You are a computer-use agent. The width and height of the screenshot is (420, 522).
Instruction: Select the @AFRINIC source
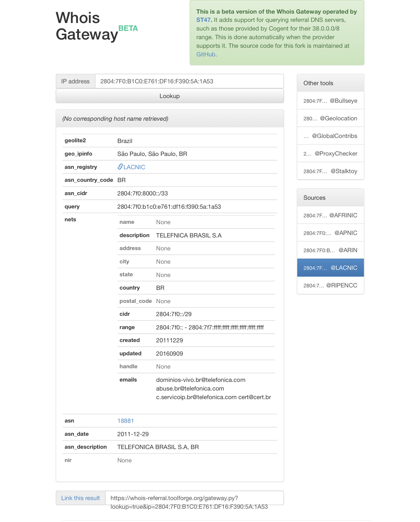(x=331, y=215)
